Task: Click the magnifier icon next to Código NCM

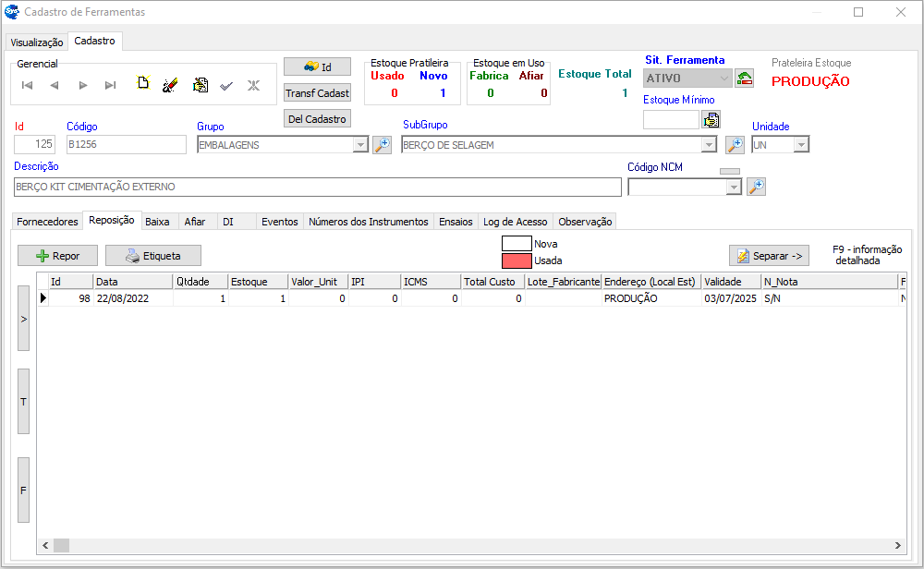Action: click(x=756, y=188)
